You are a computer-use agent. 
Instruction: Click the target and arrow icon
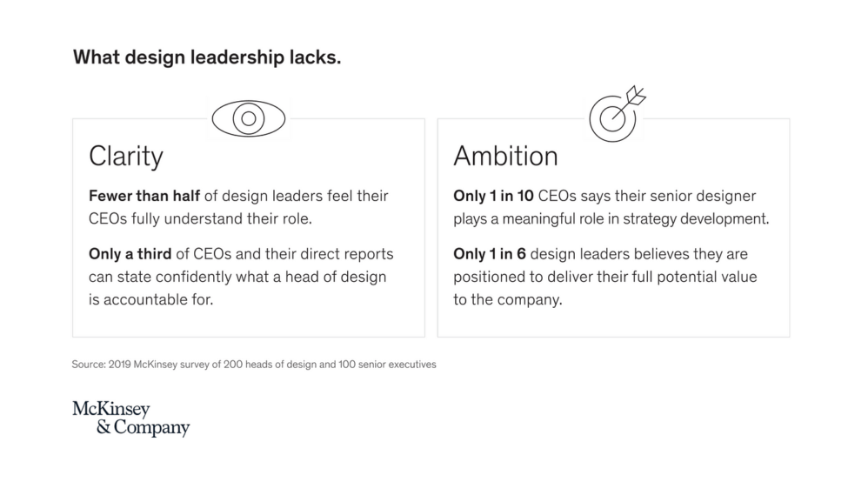[617, 114]
